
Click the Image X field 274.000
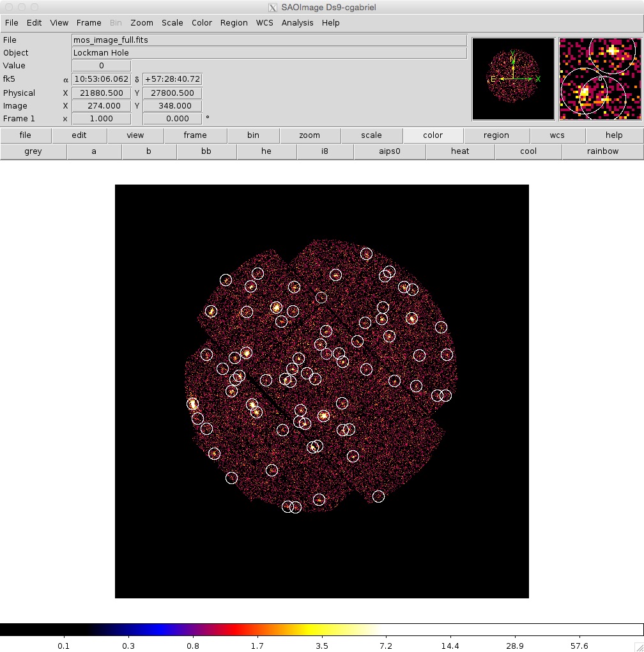click(102, 106)
